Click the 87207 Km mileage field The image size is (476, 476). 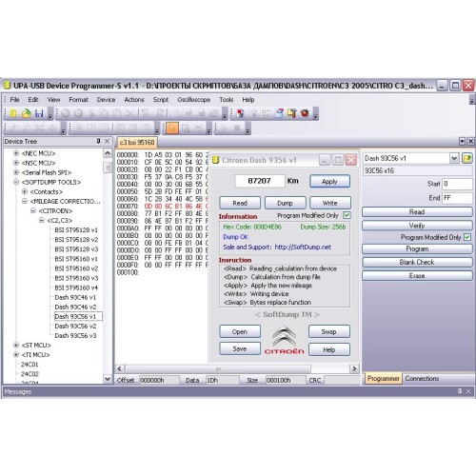pyautogui.click(x=260, y=181)
